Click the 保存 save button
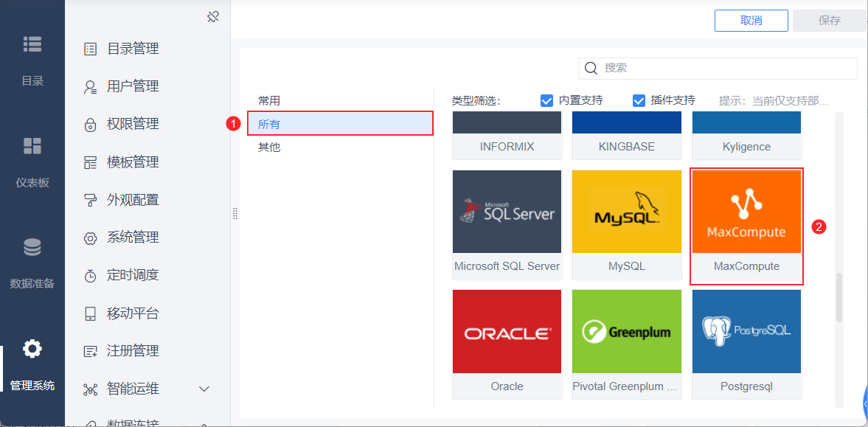Image resolution: width=868 pixels, height=427 pixels. (x=830, y=21)
